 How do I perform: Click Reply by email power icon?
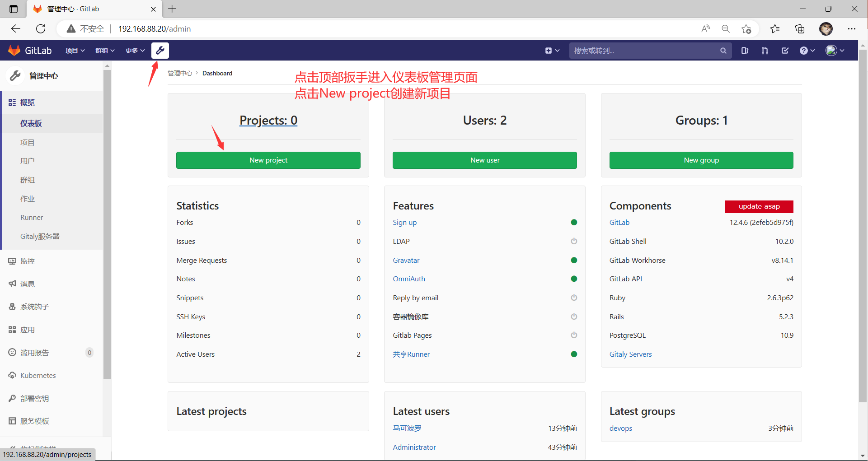(x=574, y=298)
